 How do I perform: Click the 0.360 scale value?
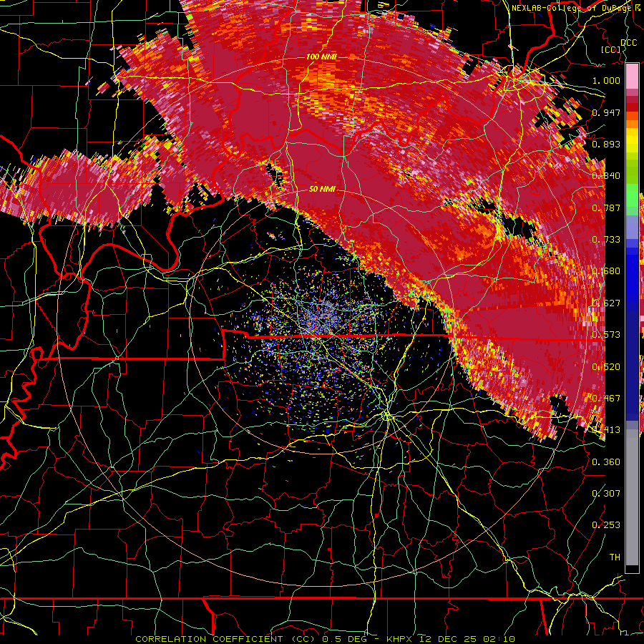pos(606,462)
